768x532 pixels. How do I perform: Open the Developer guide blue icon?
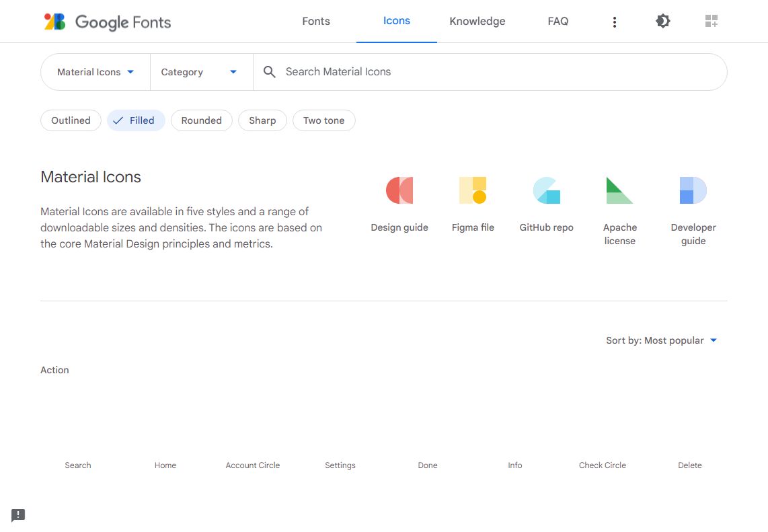[x=693, y=190]
